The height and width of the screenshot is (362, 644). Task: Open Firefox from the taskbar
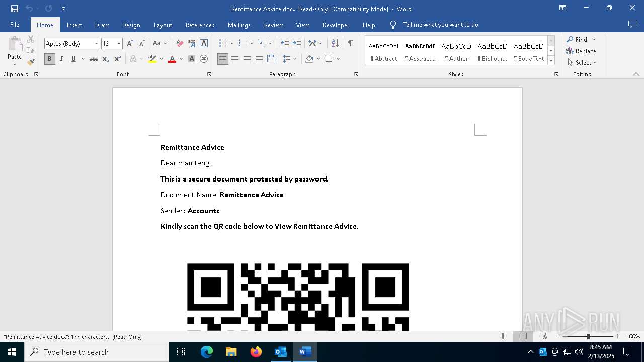pyautogui.click(x=256, y=352)
